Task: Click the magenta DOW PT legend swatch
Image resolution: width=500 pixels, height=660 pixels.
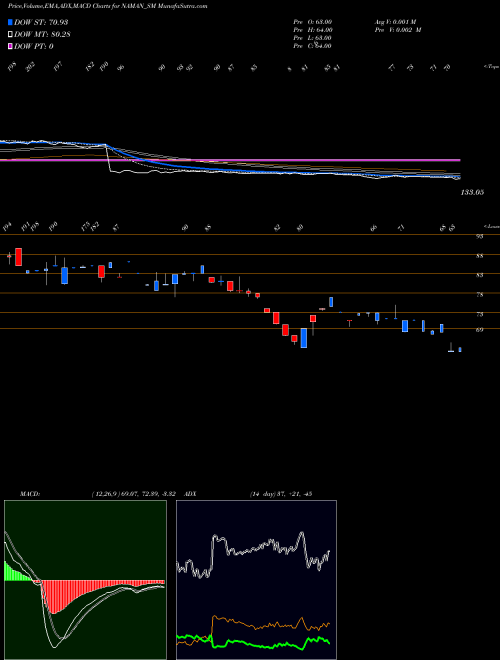Action: tap(10, 46)
